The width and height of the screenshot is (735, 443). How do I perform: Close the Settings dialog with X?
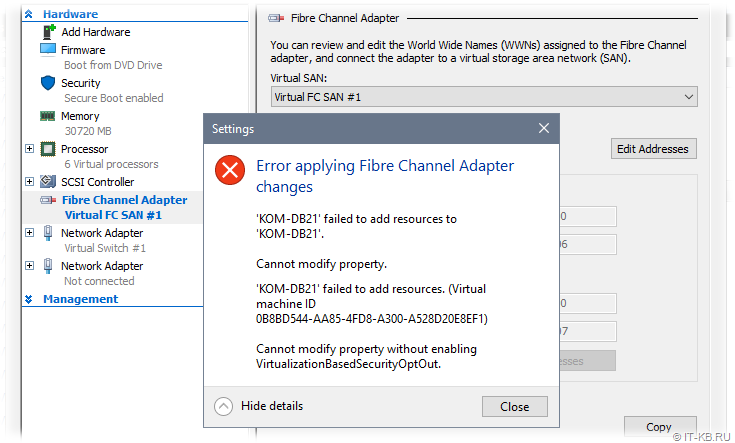pyautogui.click(x=544, y=128)
